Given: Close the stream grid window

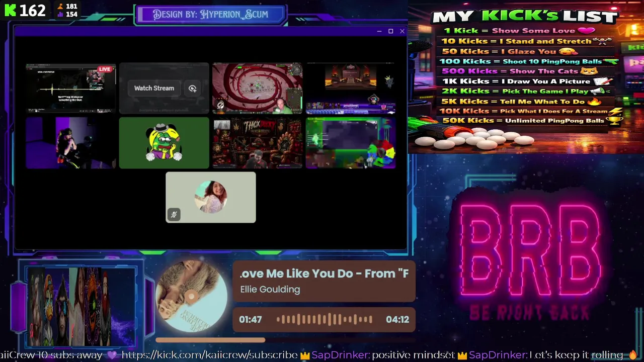Looking at the screenshot, I should point(402,31).
